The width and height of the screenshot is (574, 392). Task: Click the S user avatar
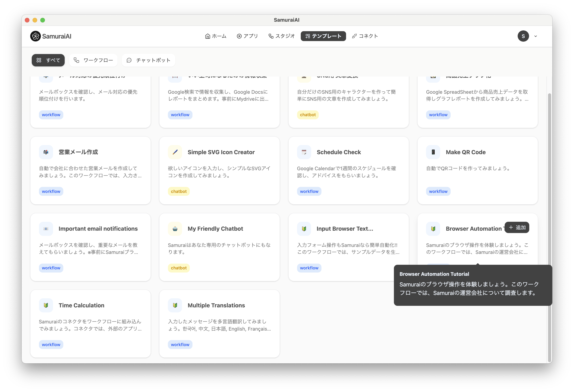[523, 36]
